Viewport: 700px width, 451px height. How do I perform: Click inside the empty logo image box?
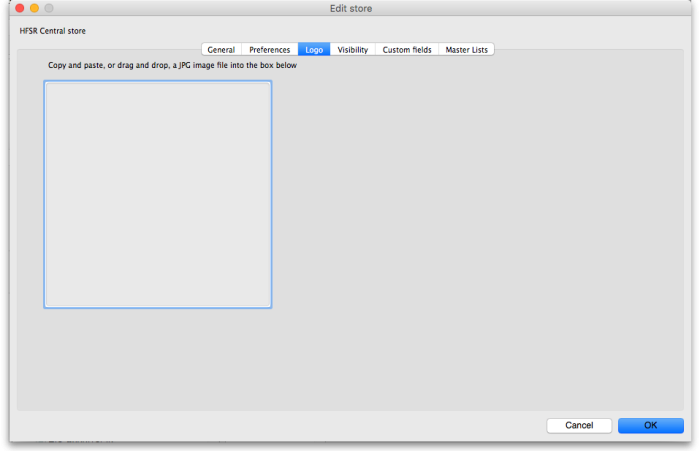[157, 194]
